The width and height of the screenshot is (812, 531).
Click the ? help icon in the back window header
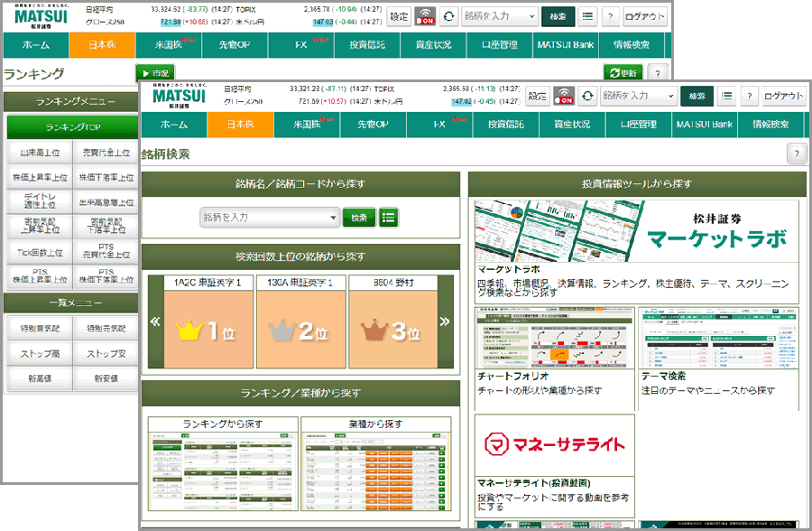point(610,16)
